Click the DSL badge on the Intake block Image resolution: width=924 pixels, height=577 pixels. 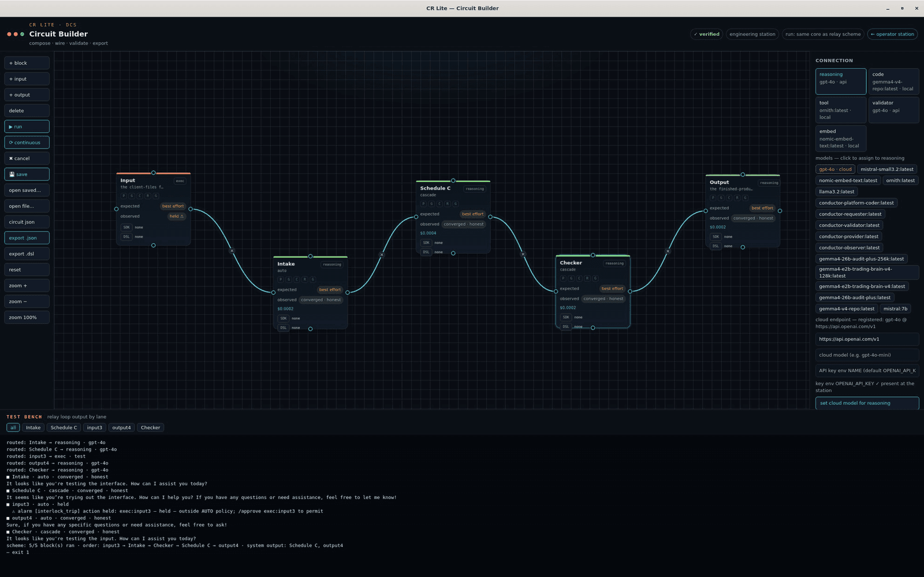point(283,327)
